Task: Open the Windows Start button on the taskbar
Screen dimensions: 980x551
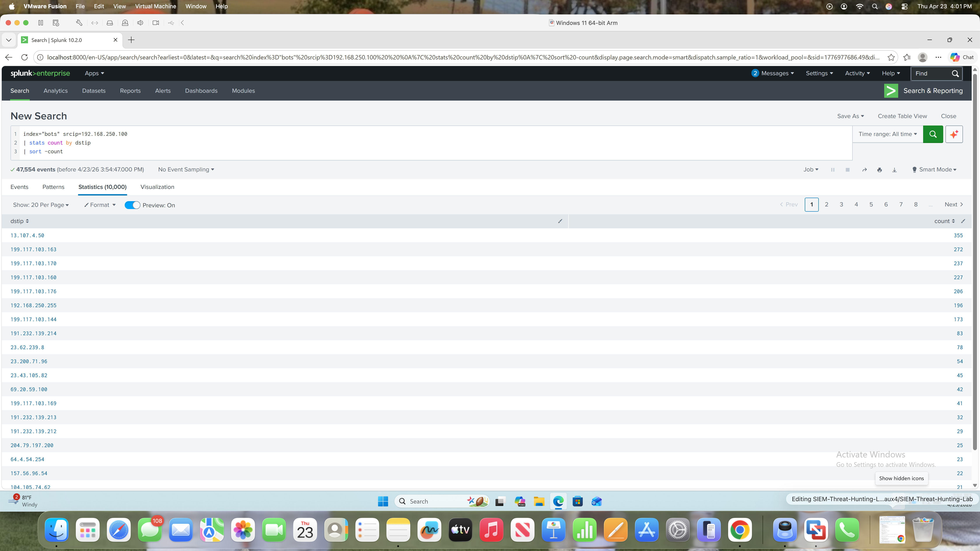Action: pos(383,502)
